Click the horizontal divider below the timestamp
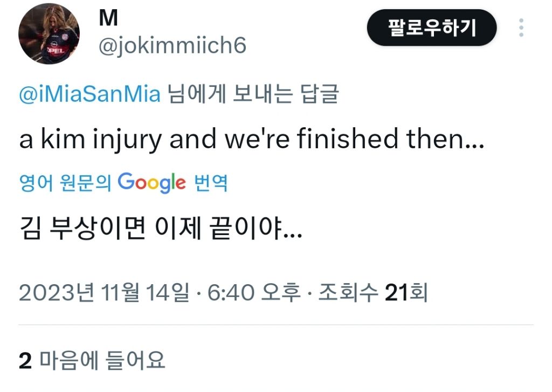This screenshot has width=552, height=392. point(276,325)
